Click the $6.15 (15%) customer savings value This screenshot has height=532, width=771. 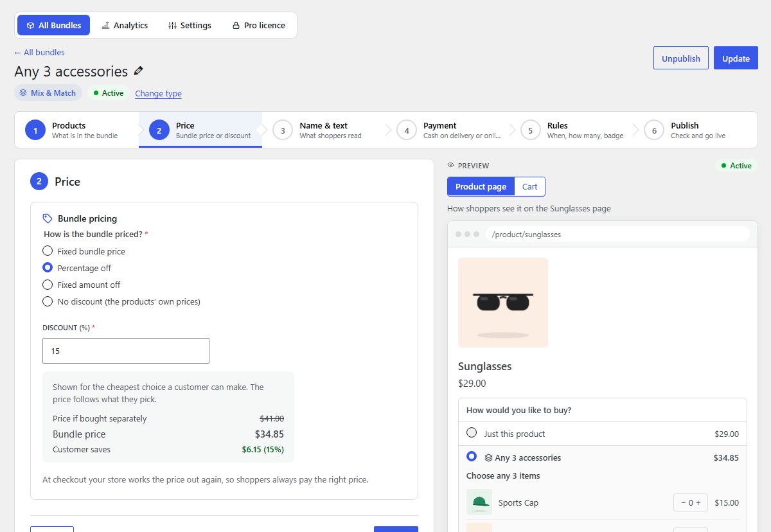point(263,450)
